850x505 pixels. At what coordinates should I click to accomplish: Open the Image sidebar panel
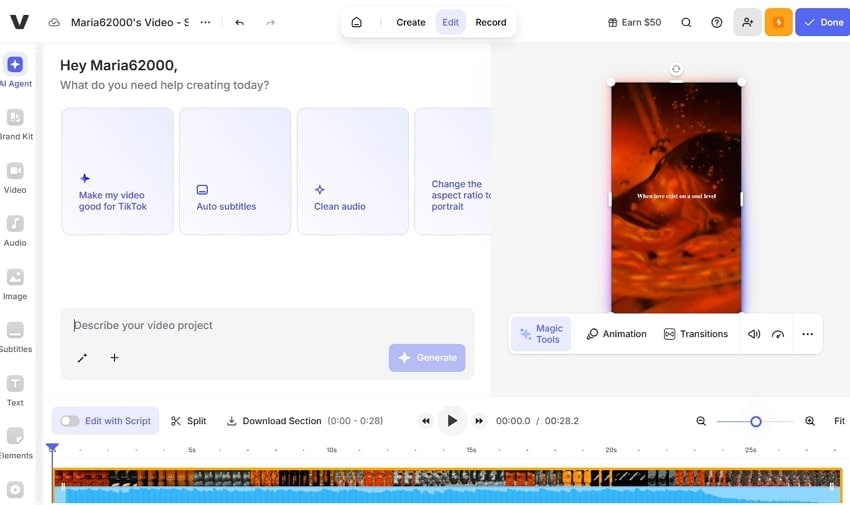click(15, 284)
